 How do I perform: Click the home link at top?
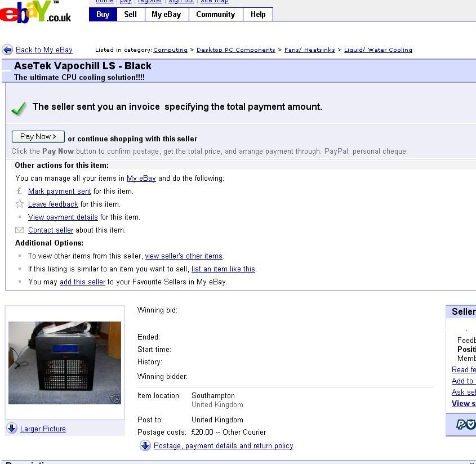(x=105, y=2)
